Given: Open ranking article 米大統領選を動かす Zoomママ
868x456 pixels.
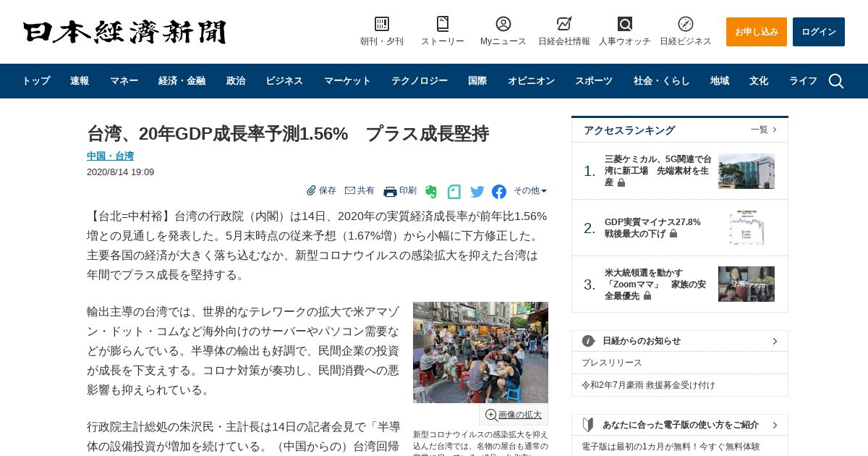Looking at the screenshot, I should point(655,284).
